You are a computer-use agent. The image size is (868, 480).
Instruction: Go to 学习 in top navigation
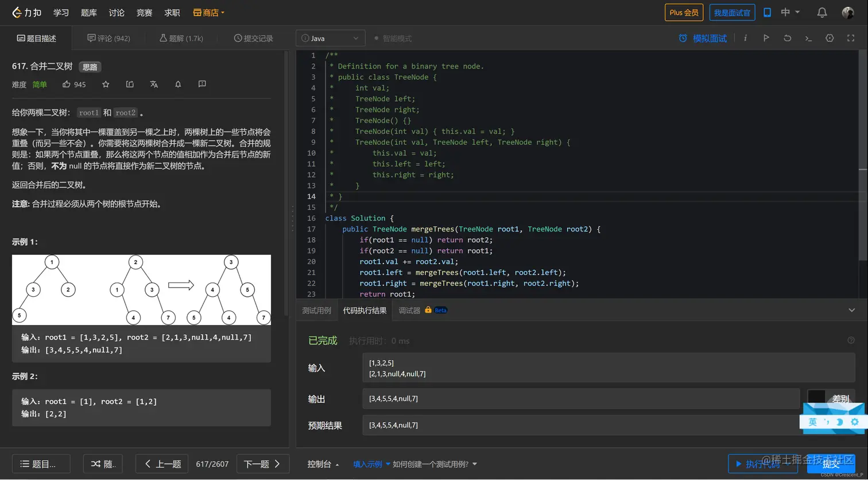click(61, 12)
